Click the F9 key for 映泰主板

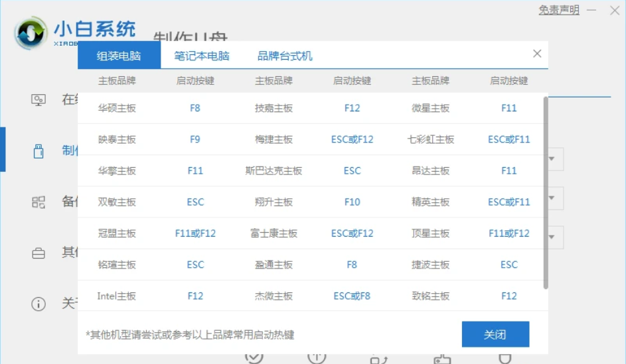(195, 139)
